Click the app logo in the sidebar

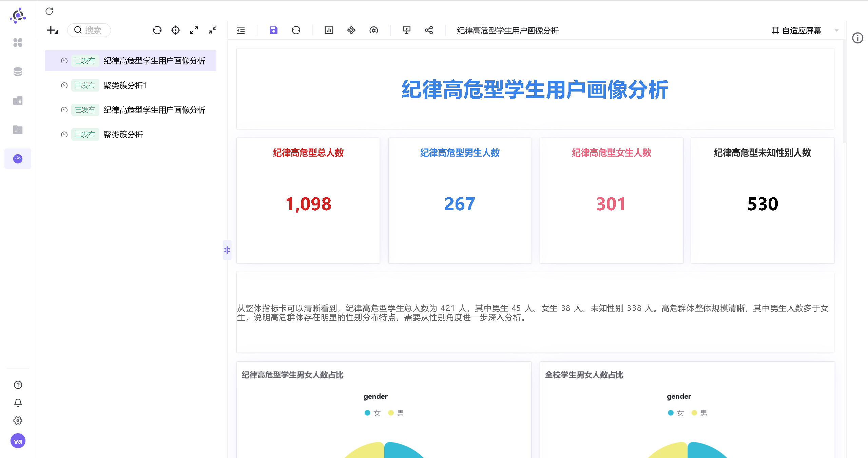18,16
